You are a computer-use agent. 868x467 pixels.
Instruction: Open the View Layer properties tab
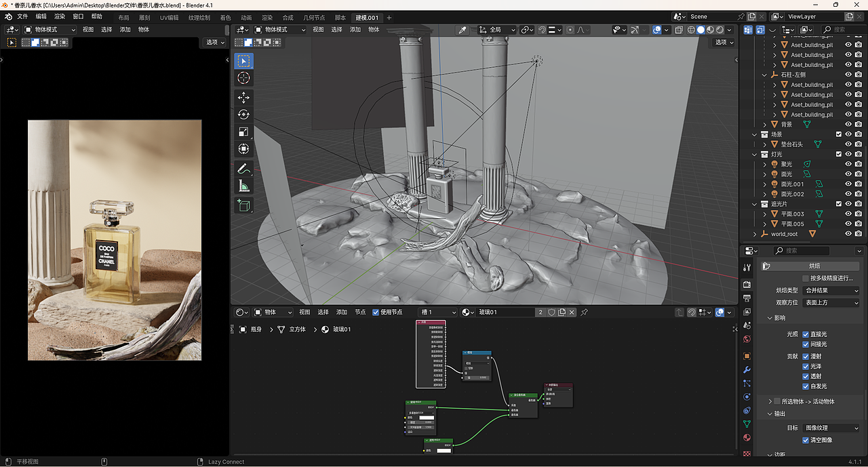click(x=747, y=312)
